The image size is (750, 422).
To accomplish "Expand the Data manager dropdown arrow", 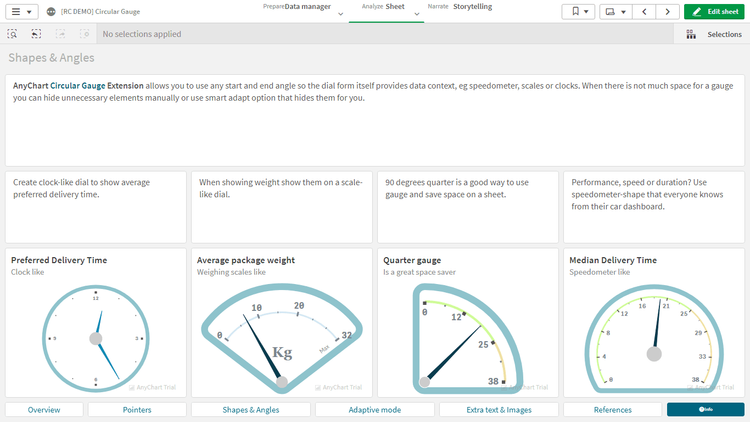I will coord(341,14).
